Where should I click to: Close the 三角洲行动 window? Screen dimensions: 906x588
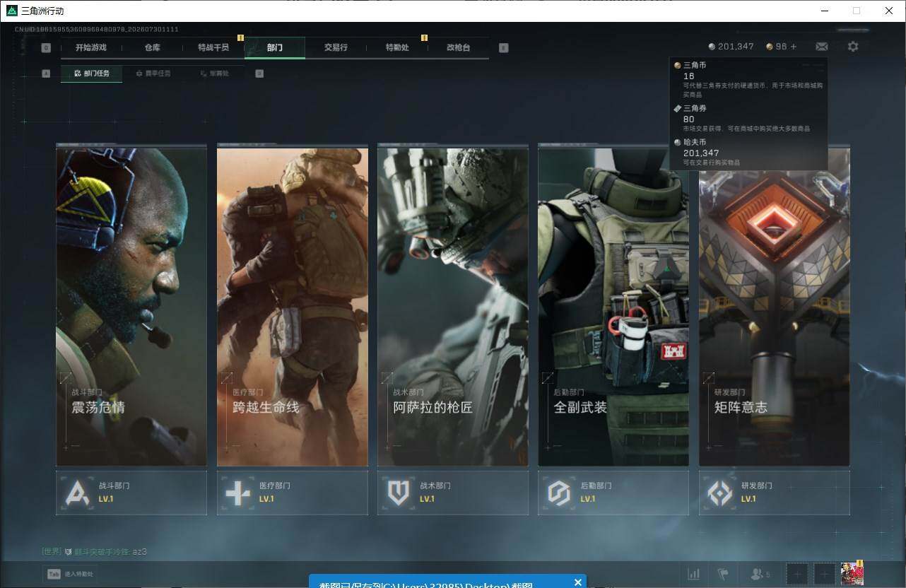click(889, 11)
